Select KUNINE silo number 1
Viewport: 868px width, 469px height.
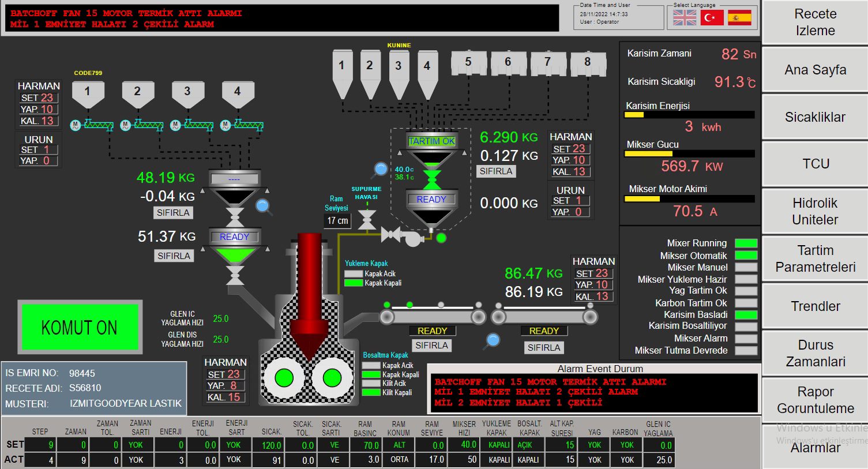coord(341,74)
